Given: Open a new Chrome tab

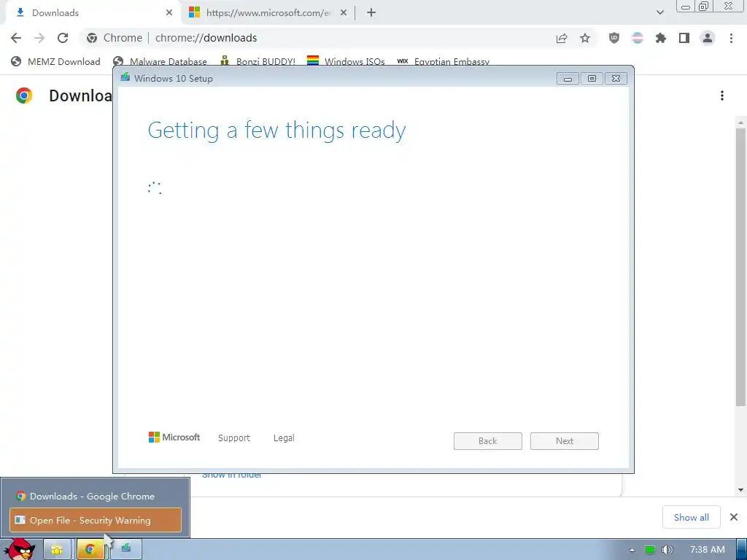Looking at the screenshot, I should click(371, 13).
